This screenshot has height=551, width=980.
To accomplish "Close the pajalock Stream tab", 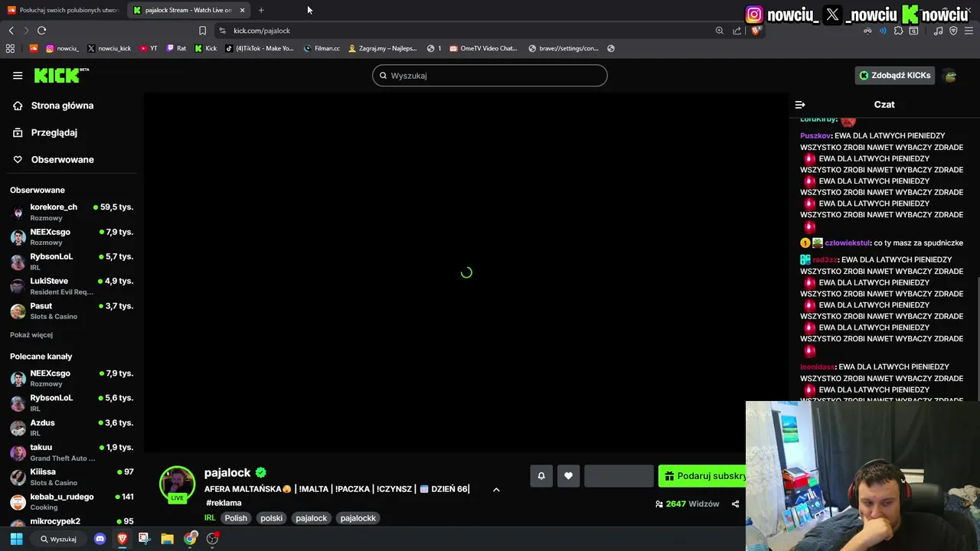I will pyautogui.click(x=242, y=10).
